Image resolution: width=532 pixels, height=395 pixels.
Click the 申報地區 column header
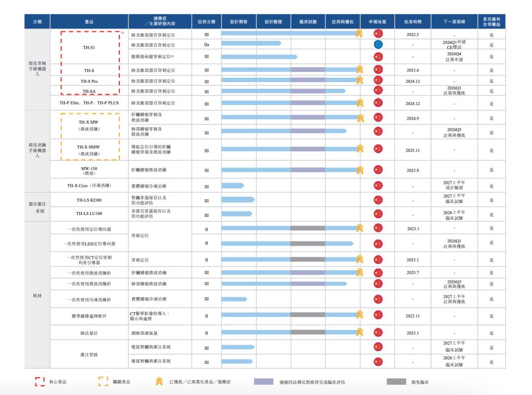pyautogui.click(x=378, y=21)
